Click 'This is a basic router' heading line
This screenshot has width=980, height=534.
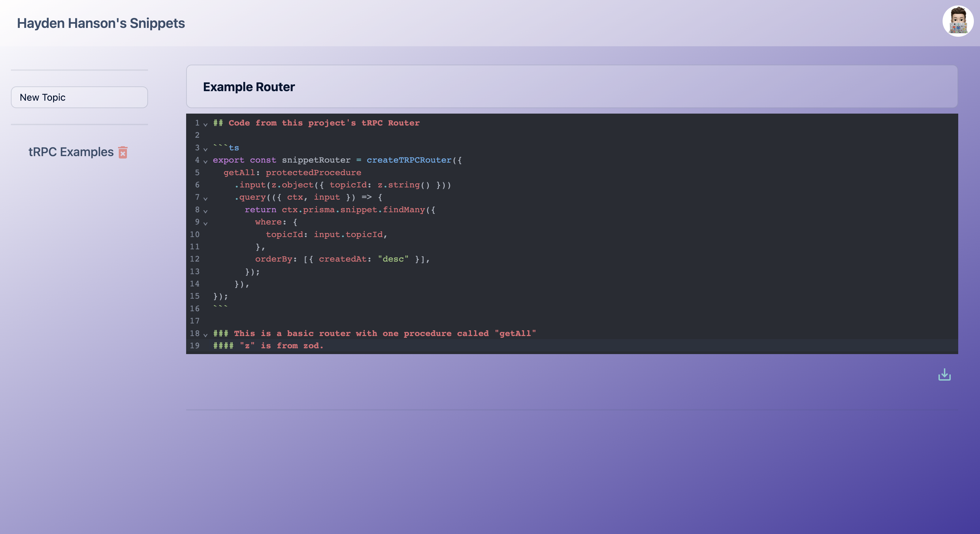(x=374, y=333)
